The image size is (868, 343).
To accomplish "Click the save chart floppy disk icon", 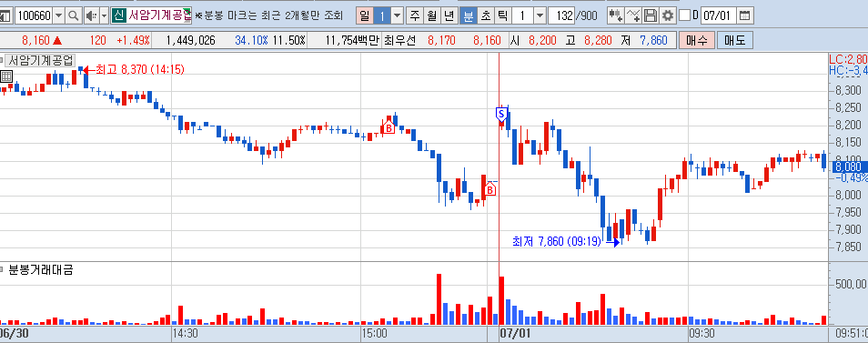I will [651, 15].
